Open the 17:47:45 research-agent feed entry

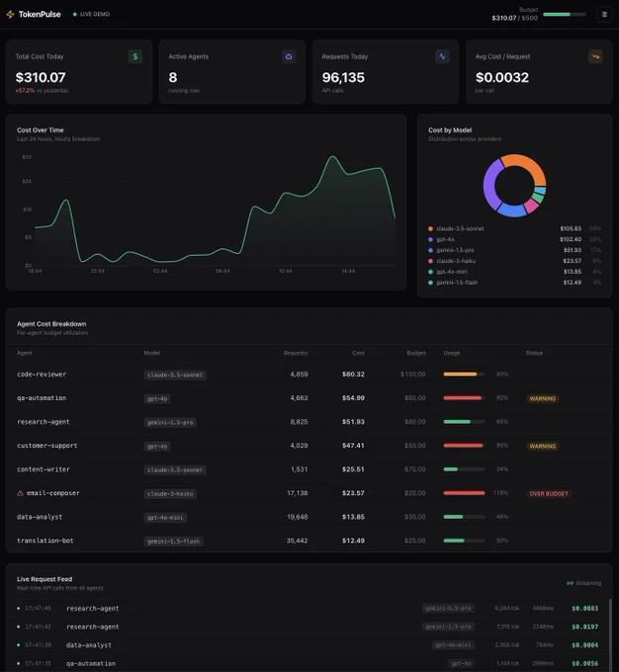tap(308, 608)
